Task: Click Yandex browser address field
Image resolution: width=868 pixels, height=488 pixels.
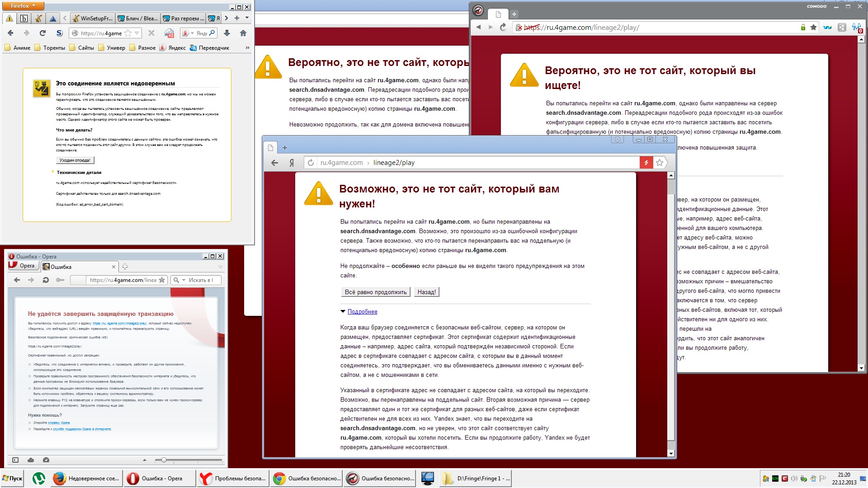Action: pyautogui.click(x=478, y=163)
